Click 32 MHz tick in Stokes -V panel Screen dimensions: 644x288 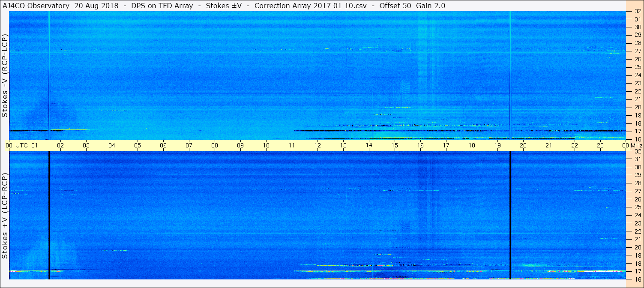[638, 12]
